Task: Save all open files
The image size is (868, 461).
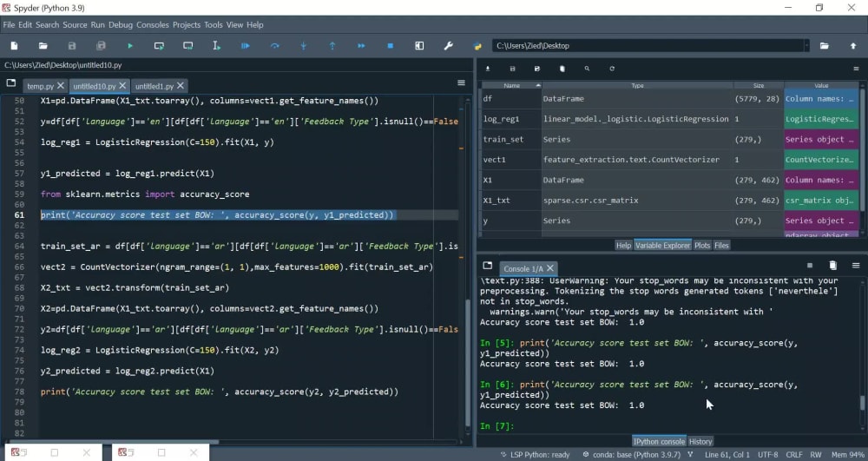Action: coord(101,46)
